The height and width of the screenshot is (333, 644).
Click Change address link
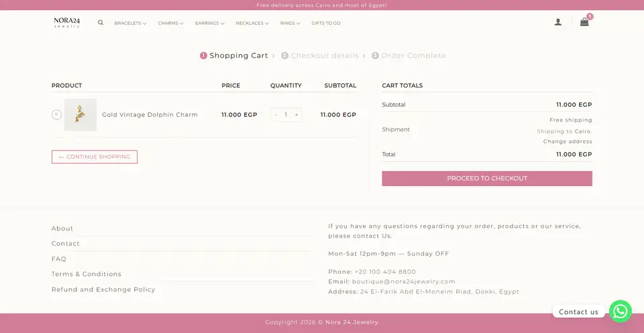click(x=568, y=142)
